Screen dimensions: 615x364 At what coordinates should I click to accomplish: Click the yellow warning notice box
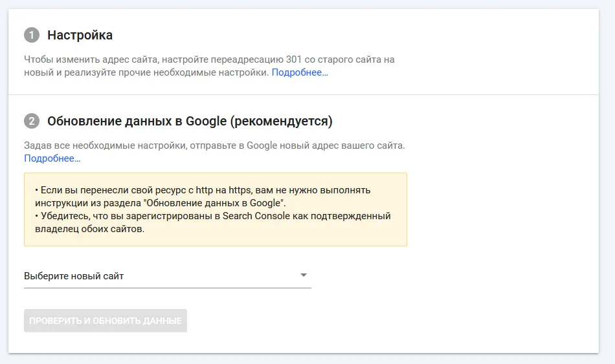[216, 209]
